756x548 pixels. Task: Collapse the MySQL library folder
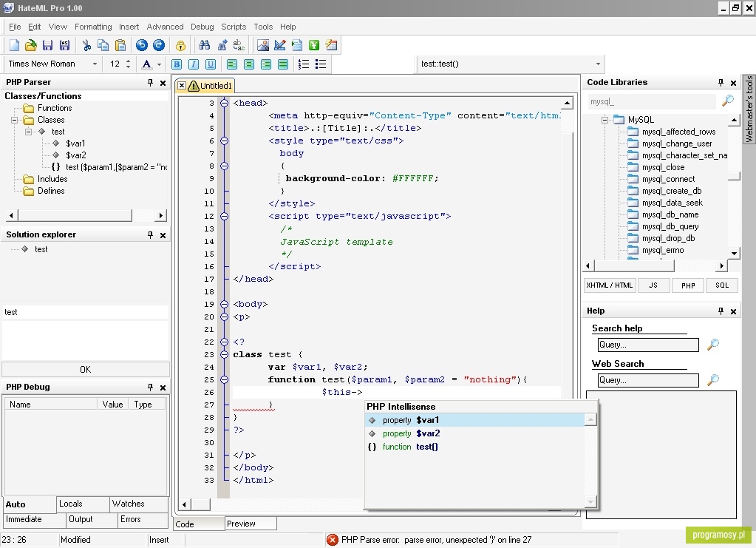pyautogui.click(x=605, y=120)
